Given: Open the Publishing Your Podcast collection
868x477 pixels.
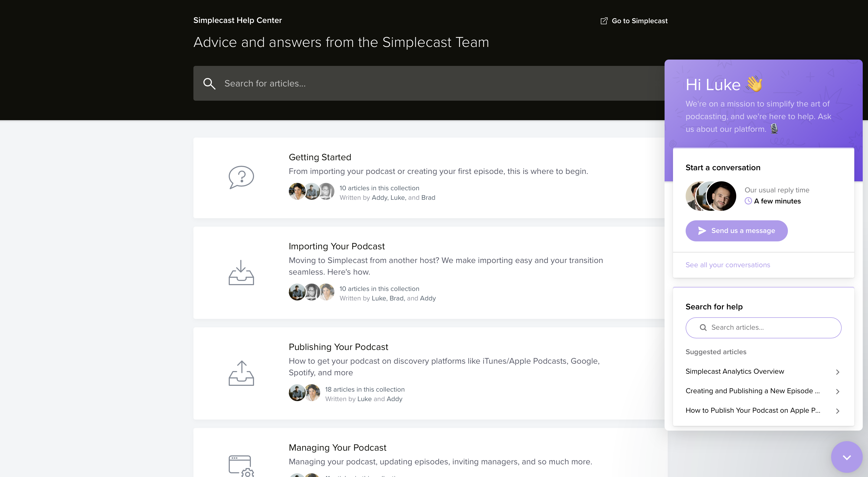Looking at the screenshot, I should point(338,347).
